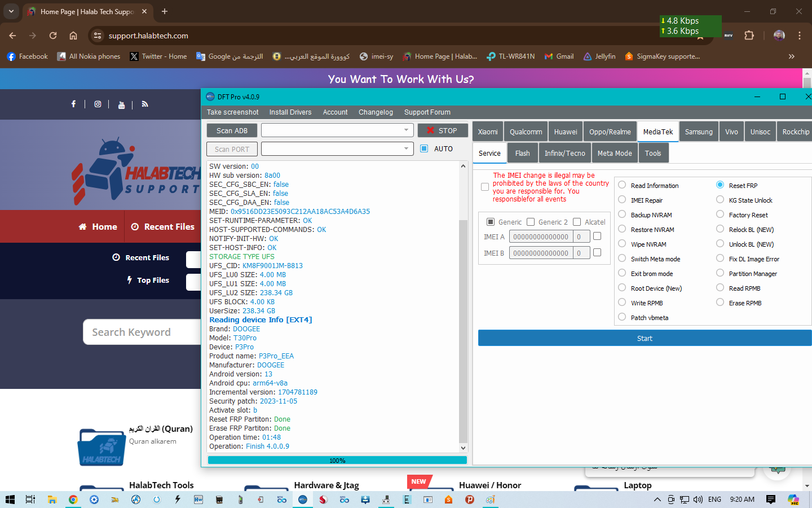Select the KG State Unlock option
Viewport: 812px width, 508px height.
(720, 200)
